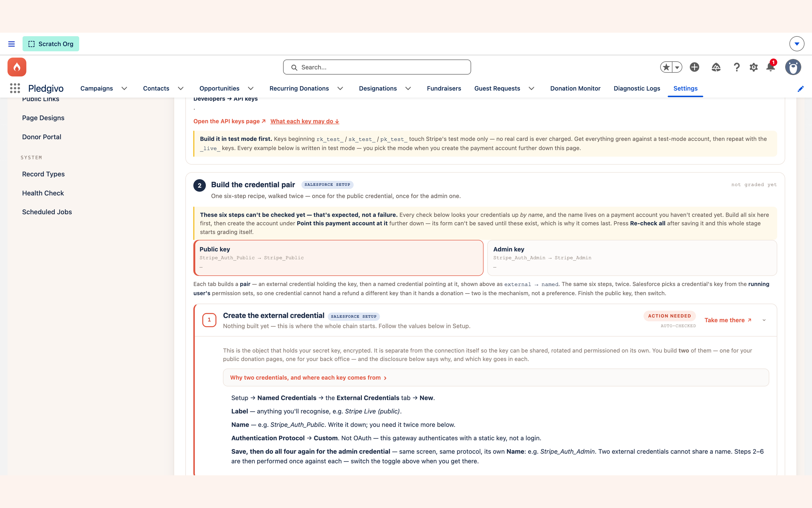Open the Designations tab
The height and width of the screenshot is (508, 812).
point(378,88)
